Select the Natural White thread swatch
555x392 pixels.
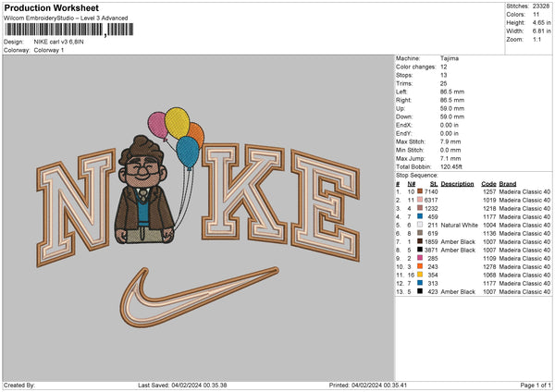[x=419, y=223]
